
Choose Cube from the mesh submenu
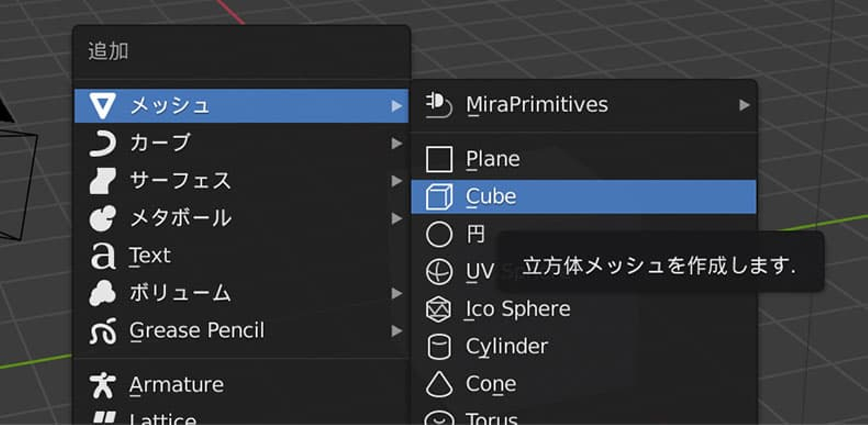(491, 197)
